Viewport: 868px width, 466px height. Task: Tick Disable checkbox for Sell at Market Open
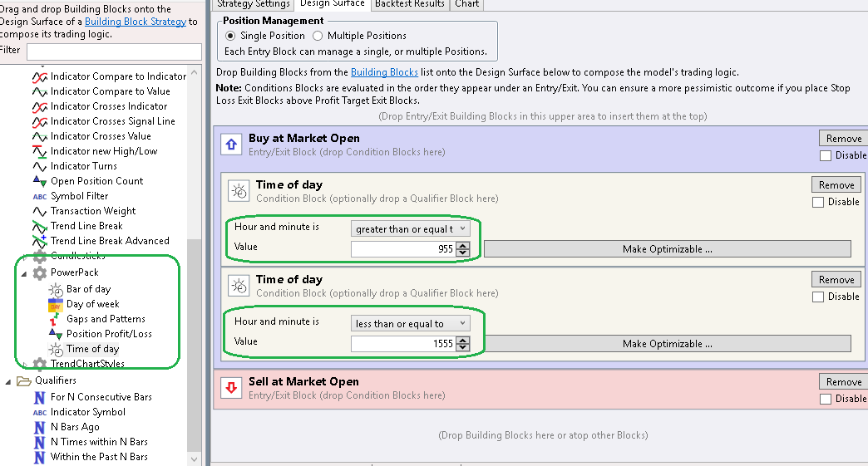826,399
